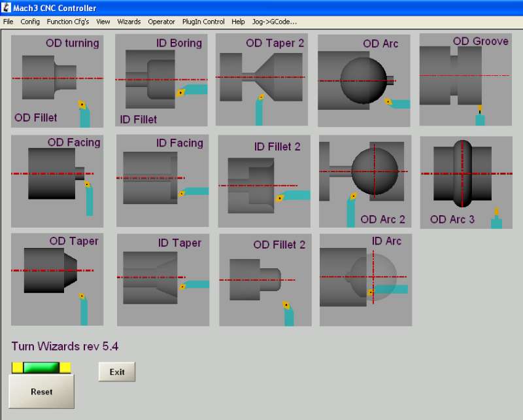Click the Mach3 icon in title bar
Screen dimensions: 523x420
6,7
